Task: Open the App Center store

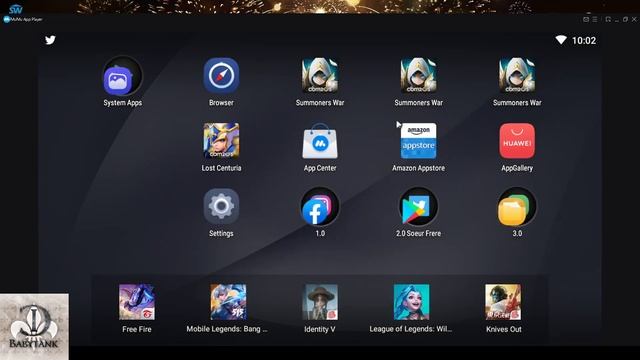Action: pos(320,141)
